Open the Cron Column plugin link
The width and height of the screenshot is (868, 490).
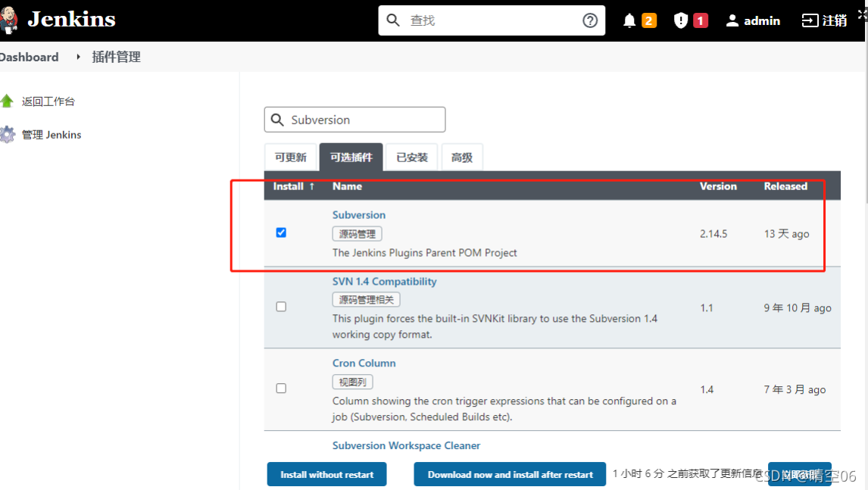[364, 364]
